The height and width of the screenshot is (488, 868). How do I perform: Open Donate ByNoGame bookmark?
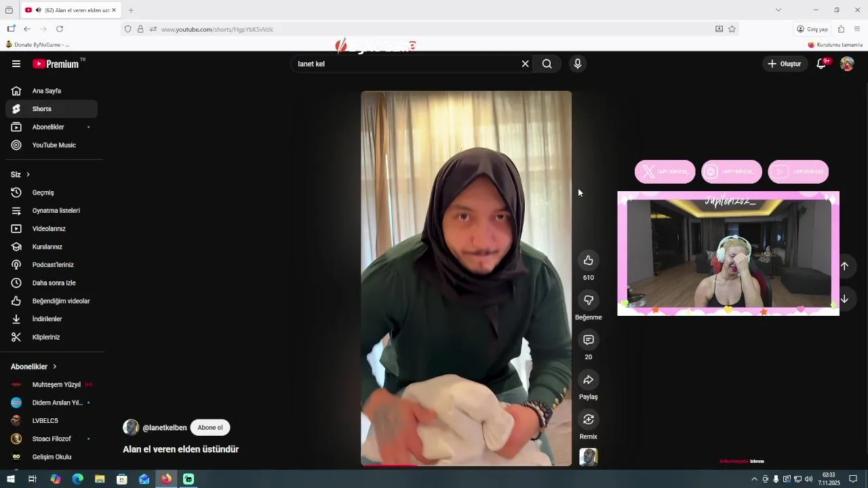pos(37,45)
